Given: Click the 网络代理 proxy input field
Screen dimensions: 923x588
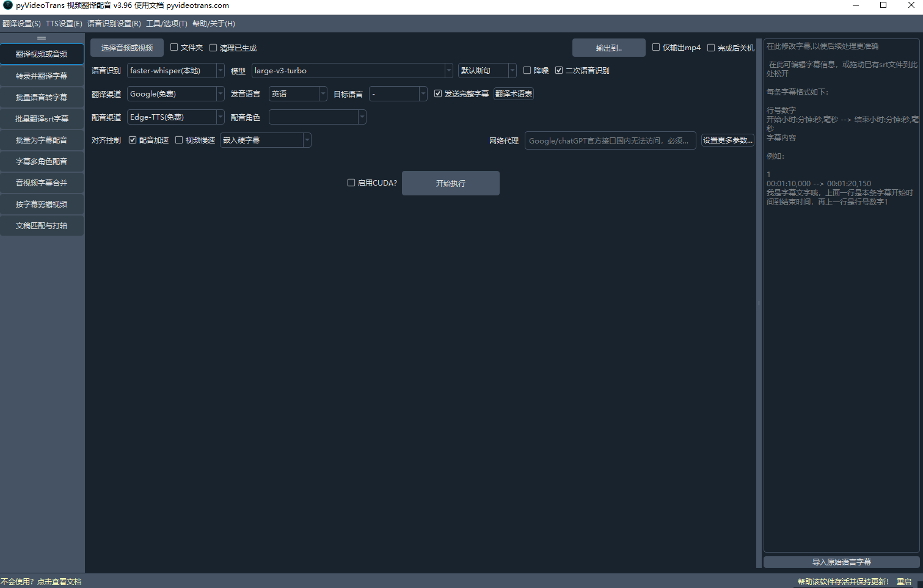Looking at the screenshot, I should [610, 140].
